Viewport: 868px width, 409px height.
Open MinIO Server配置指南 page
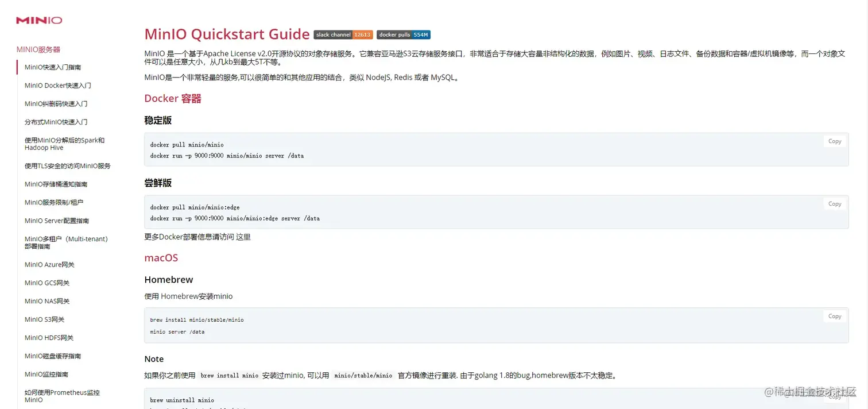[x=57, y=221]
